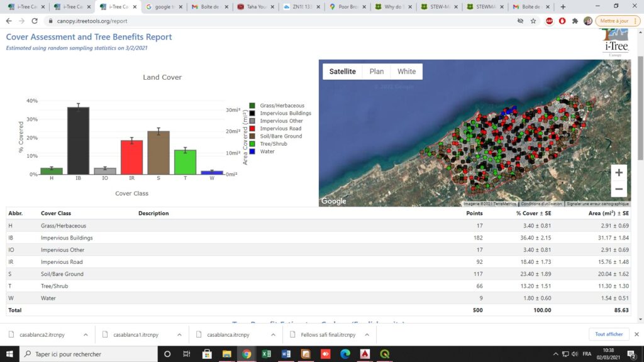This screenshot has height=362, width=644.
Task: Launch Microsoft Store from taskbar
Action: (x=206, y=354)
